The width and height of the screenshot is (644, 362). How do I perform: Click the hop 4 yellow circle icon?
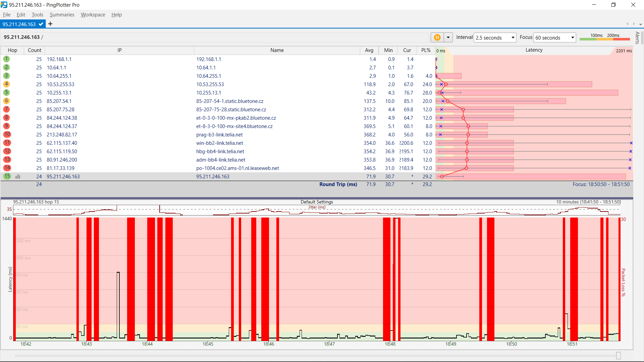[6, 84]
